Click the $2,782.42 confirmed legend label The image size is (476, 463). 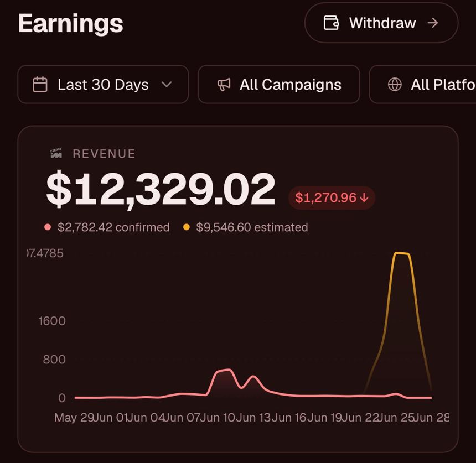click(x=113, y=227)
